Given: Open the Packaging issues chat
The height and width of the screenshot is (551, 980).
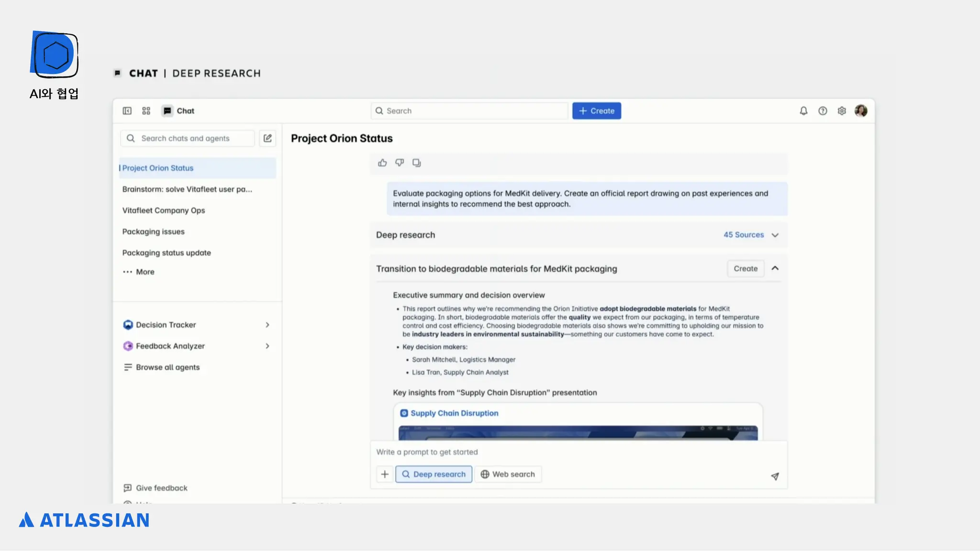Looking at the screenshot, I should (153, 231).
